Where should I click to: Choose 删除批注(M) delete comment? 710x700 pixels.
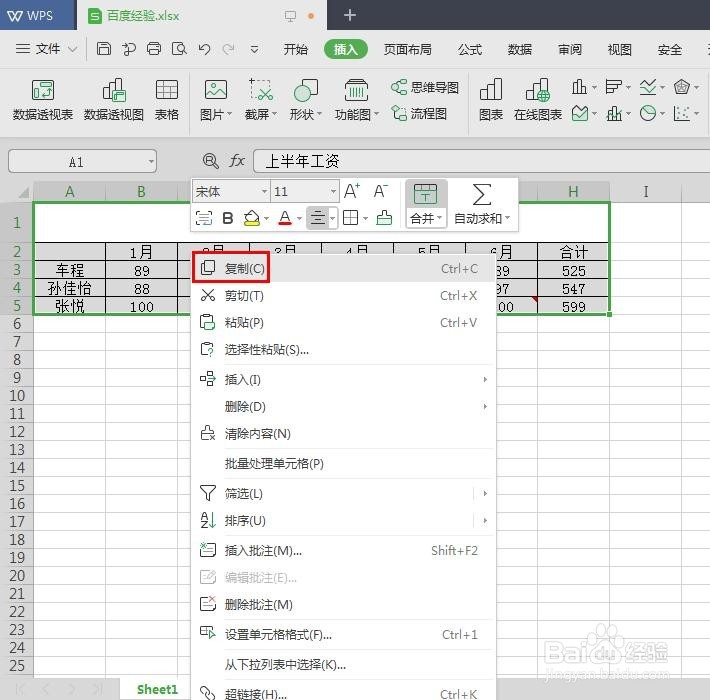click(x=344, y=605)
